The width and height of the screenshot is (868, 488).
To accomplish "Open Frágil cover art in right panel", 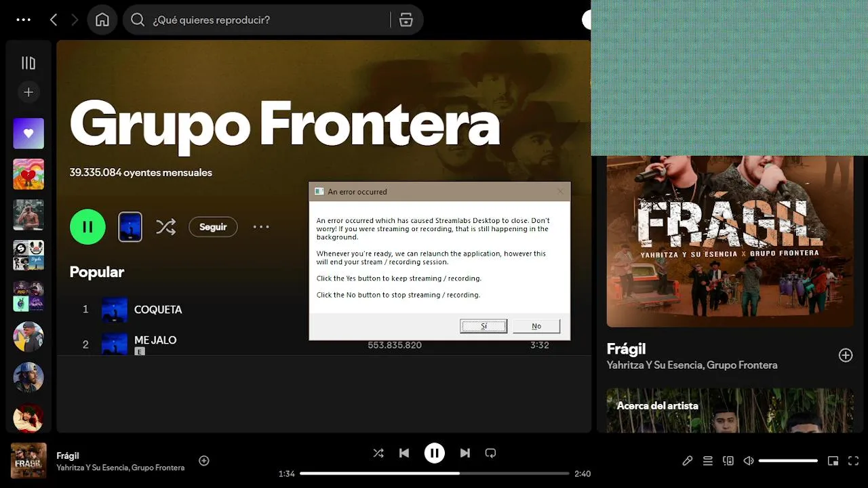I will pyautogui.click(x=730, y=241).
